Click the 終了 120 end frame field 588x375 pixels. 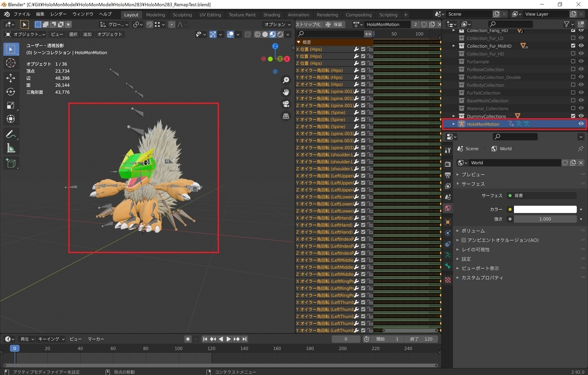422,339
